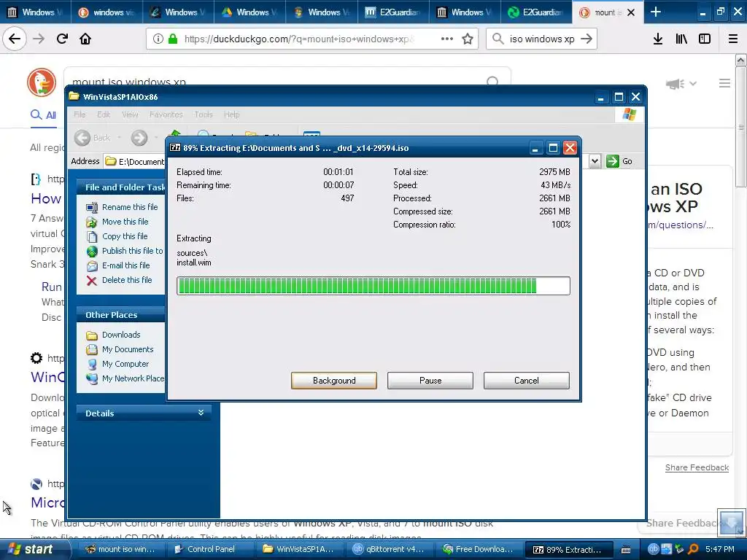Open Firefox hamburger menu
This screenshot has height=560, width=747.
[732, 39]
